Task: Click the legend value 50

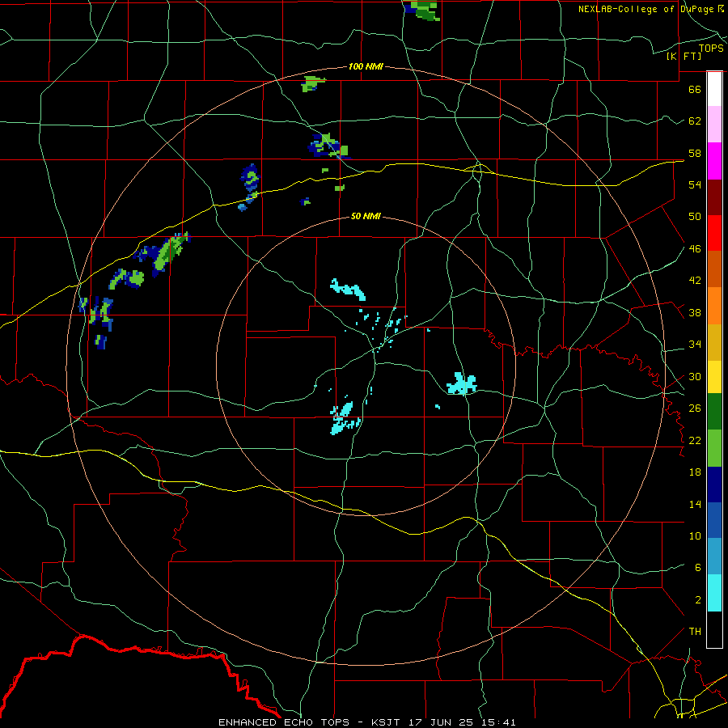Action: [695, 217]
